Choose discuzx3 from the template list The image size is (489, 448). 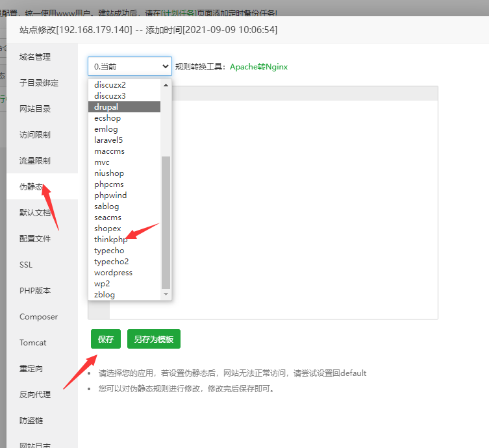125,95
